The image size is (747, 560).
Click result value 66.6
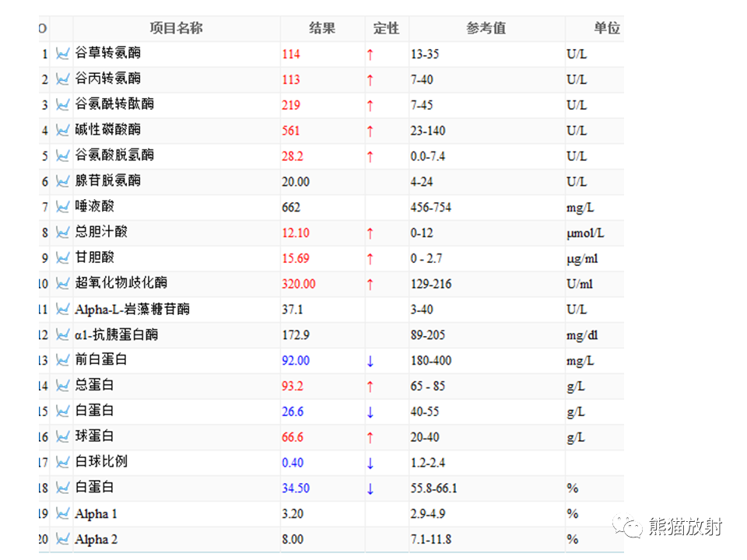point(293,437)
